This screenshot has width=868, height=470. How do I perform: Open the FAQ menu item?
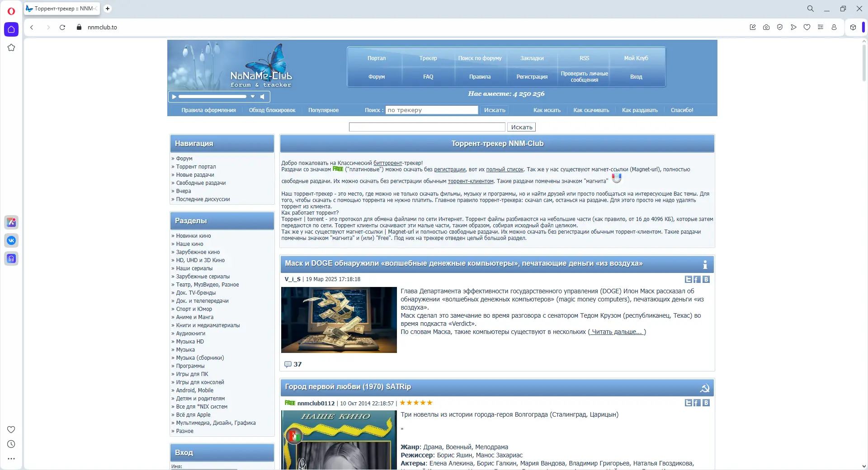coord(428,77)
